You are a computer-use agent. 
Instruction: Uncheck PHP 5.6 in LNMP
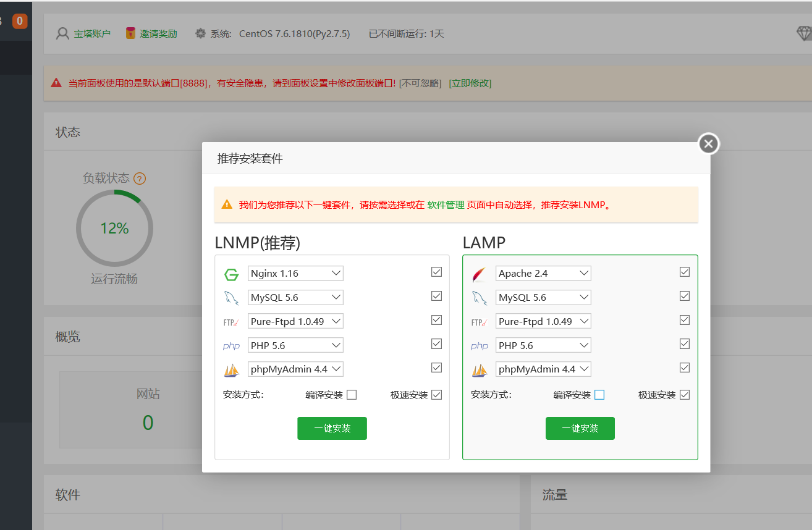coord(436,343)
